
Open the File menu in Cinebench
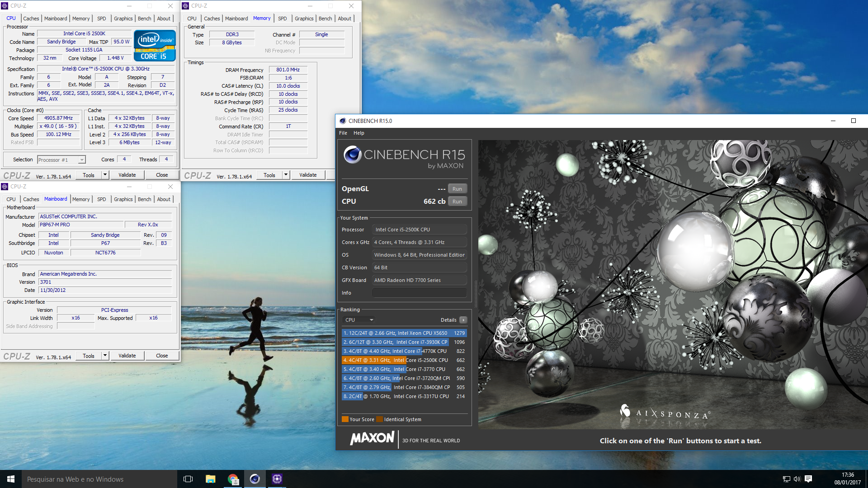pyautogui.click(x=343, y=133)
